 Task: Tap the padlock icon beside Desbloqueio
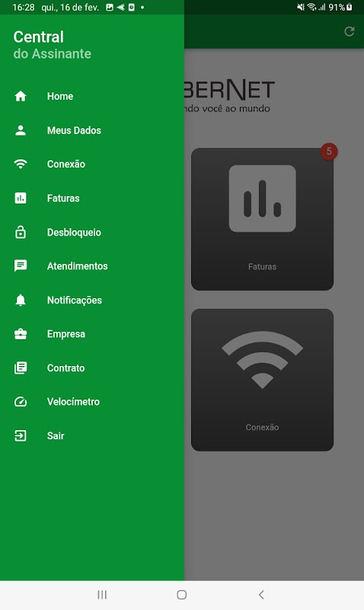pos(21,232)
